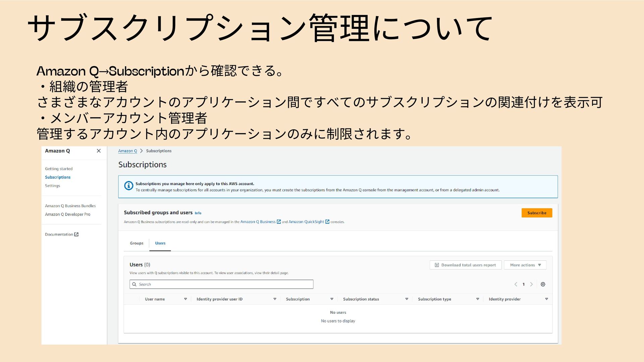
Task: Click the Subscriptions page heading
Action: coord(143,165)
